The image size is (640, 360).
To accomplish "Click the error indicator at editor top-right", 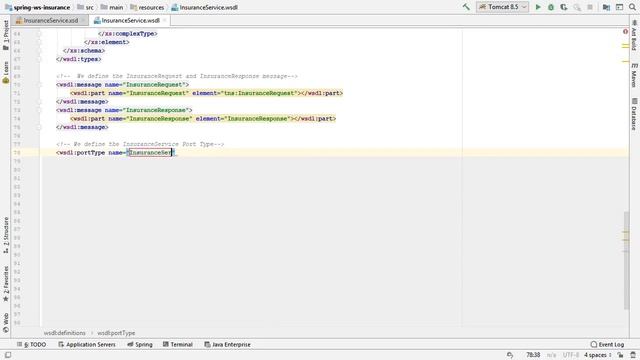I will pyautogui.click(x=625, y=31).
